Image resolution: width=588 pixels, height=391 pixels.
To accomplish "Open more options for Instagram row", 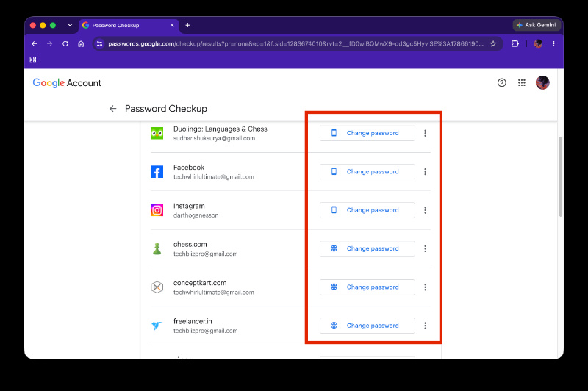I will point(425,210).
